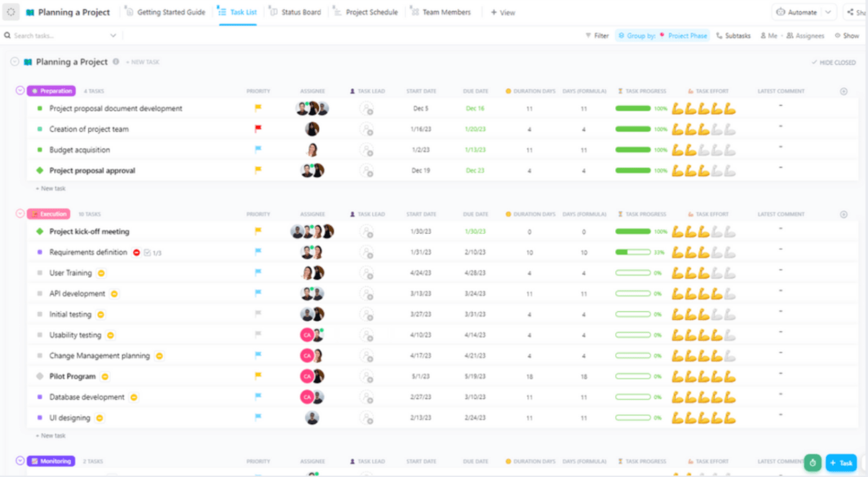Click the red blocked icon beside Requirements definition
The image size is (868, 477).
(136, 252)
